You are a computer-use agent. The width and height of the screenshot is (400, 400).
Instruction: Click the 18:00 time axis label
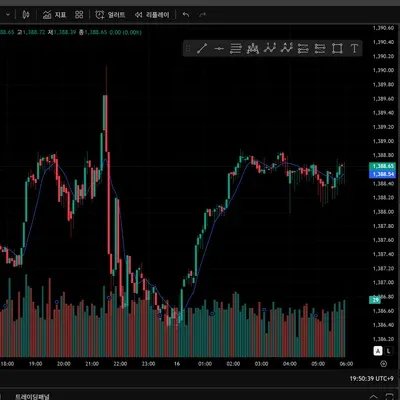point(7,364)
